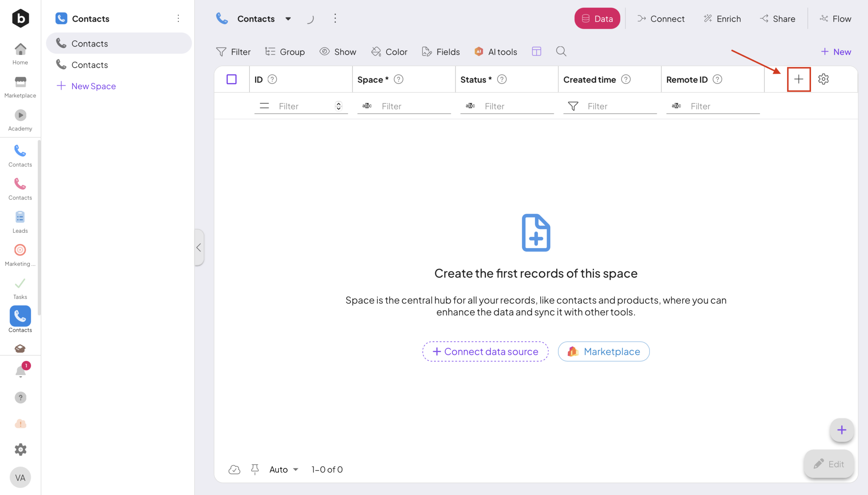868x495 pixels.
Task: Open the ID filter operator stepper
Action: coord(338,106)
